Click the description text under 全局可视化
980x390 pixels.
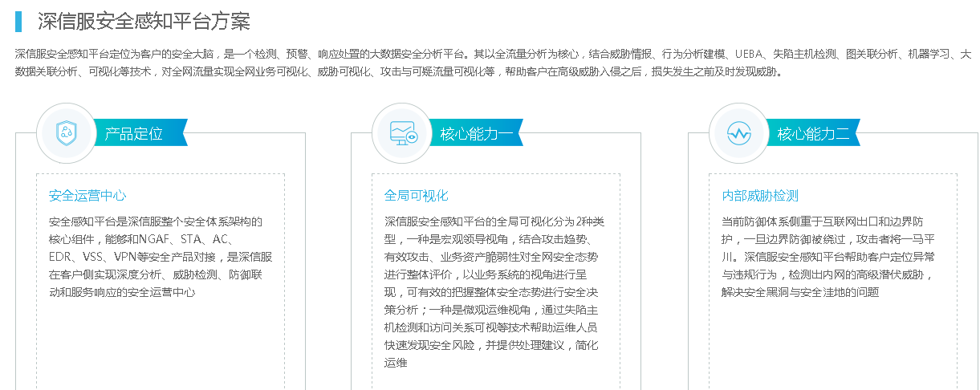pos(491,292)
